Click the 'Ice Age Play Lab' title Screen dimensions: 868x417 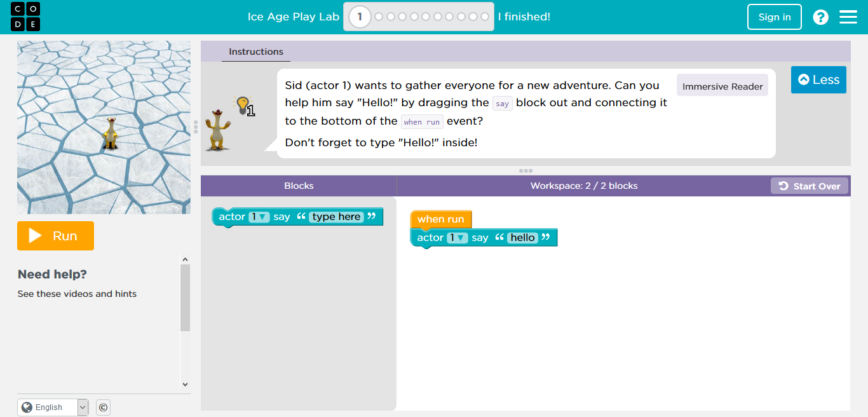(294, 17)
